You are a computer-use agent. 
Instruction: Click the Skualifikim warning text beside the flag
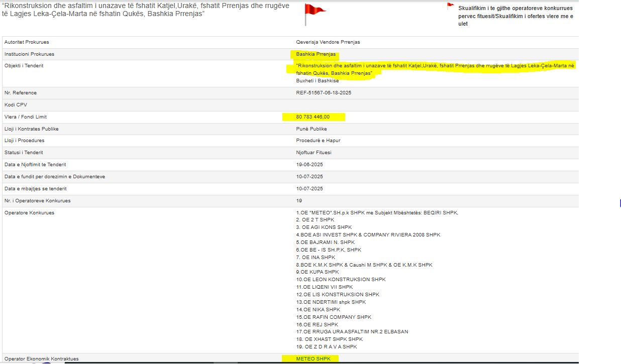[x=515, y=16]
